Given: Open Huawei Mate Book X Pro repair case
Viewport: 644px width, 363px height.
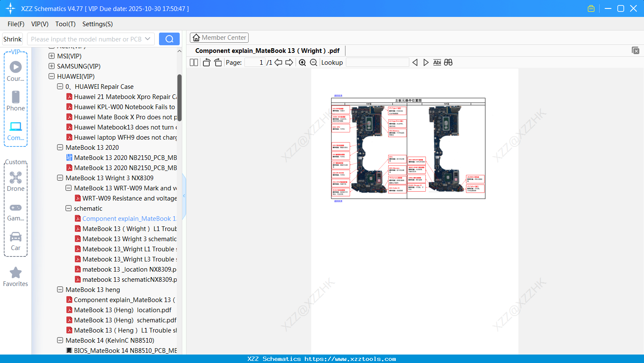Looking at the screenshot, I should tap(122, 117).
